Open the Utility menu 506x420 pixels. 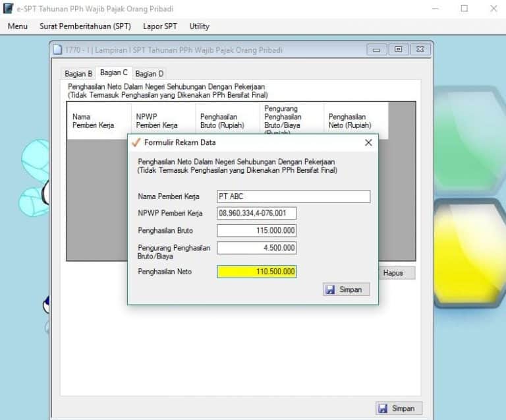click(x=199, y=26)
